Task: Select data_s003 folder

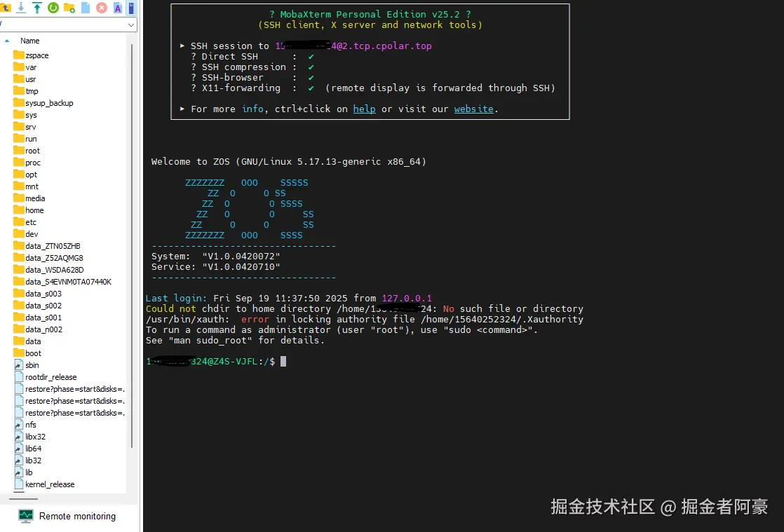Action: tap(37, 294)
